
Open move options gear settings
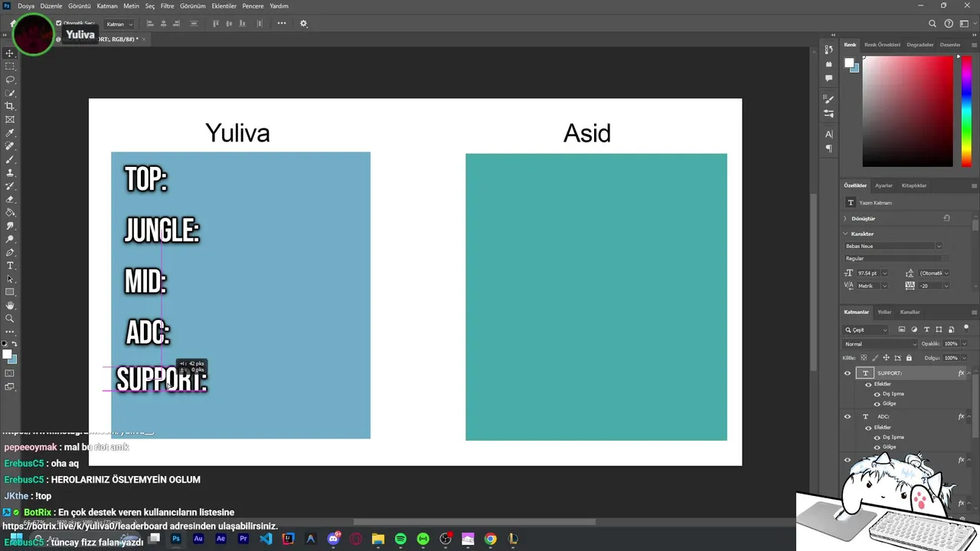pos(303,24)
